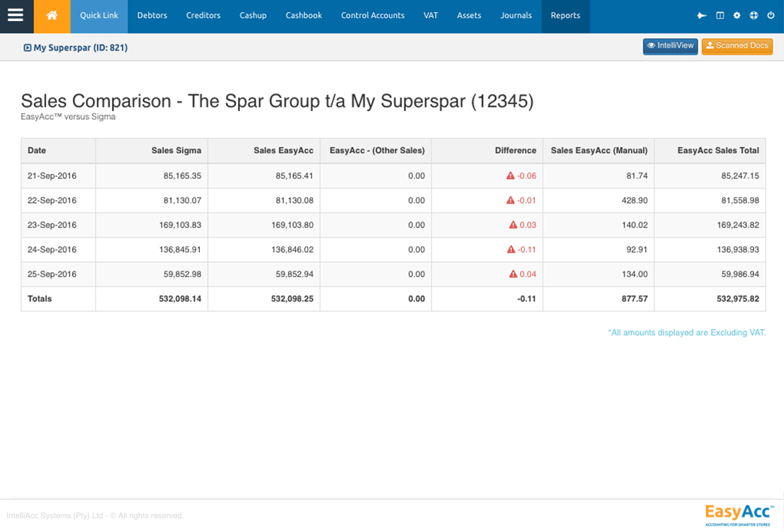This screenshot has height=532, width=784.
Task: Click the Sales Sigma value 59,852.98
Action: pyautogui.click(x=183, y=274)
